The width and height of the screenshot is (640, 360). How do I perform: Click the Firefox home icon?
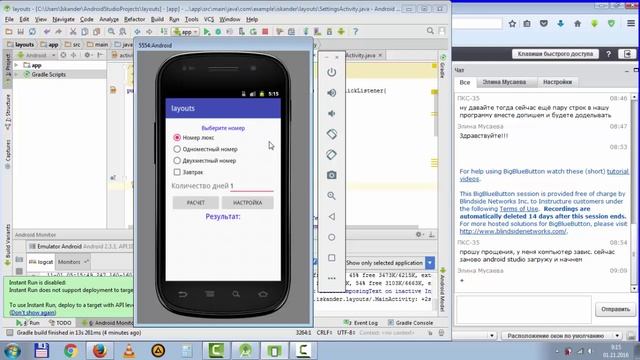(x=577, y=24)
